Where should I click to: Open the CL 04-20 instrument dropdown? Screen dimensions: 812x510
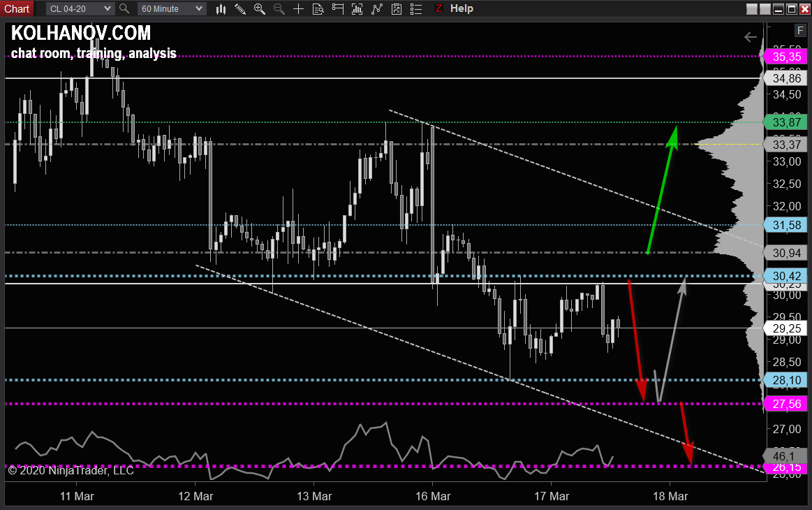[80, 9]
